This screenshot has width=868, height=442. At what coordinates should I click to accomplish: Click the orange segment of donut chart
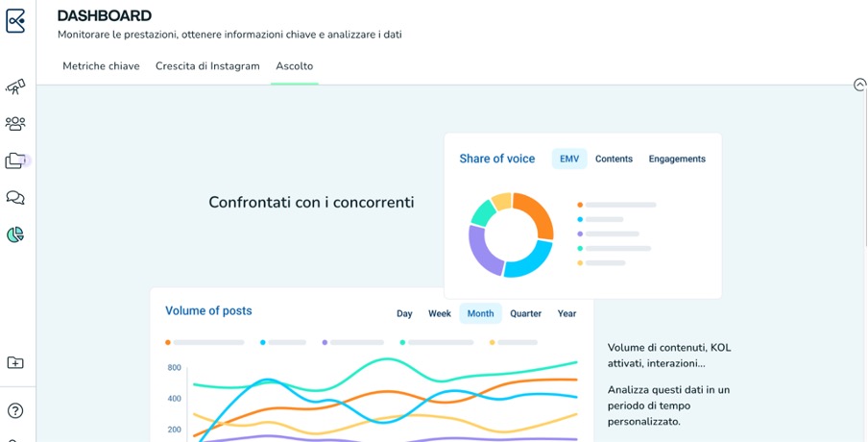tap(539, 216)
